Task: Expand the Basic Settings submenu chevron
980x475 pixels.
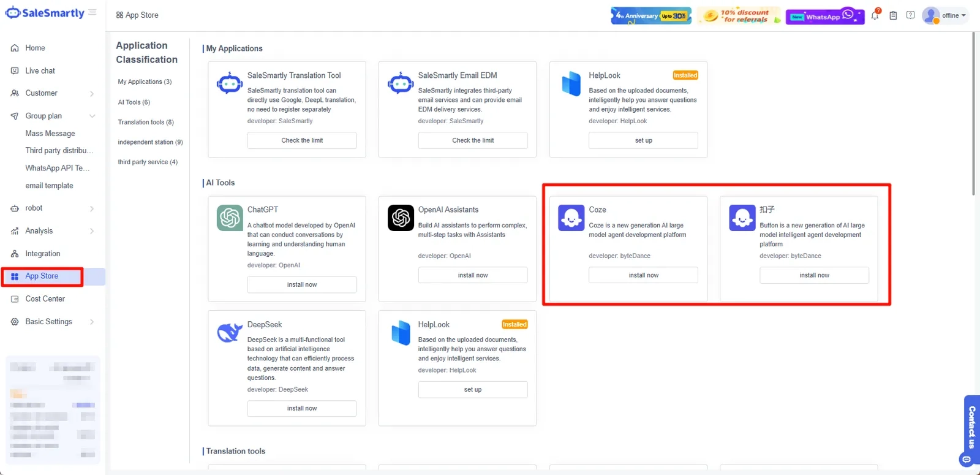Action: (92, 322)
